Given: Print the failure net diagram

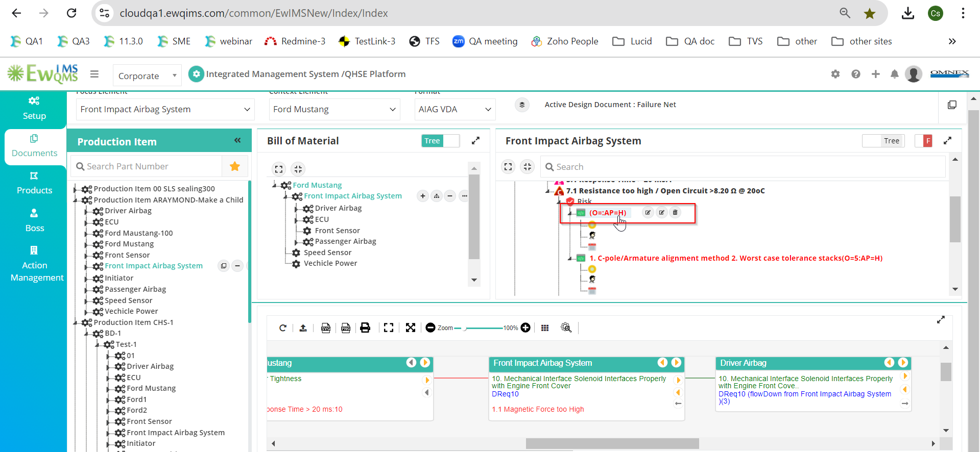Looking at the screenshot, I should (x=365, y=328).
